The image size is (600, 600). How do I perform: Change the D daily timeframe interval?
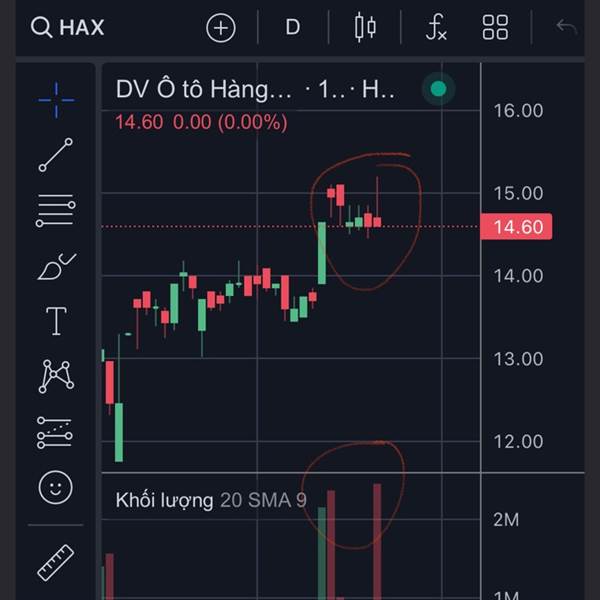point(293,28)
